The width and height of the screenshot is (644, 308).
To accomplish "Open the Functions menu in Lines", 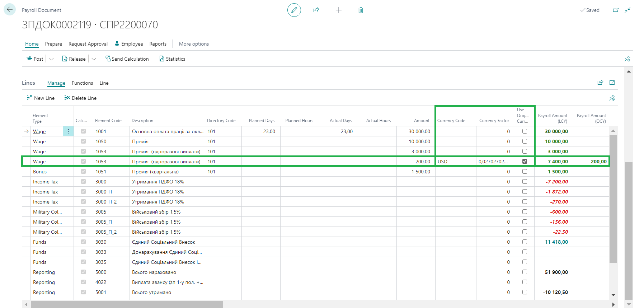I will [82, 83].
